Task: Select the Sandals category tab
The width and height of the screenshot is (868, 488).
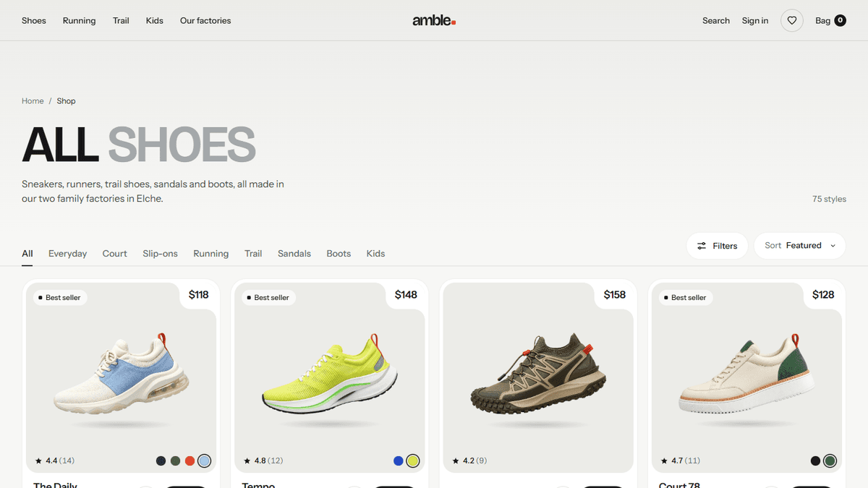Action: (x=294, y=254)
